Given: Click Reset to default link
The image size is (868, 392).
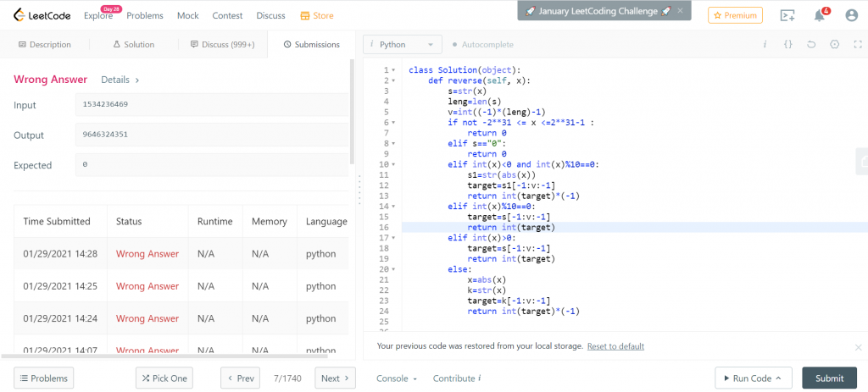Looking at the screenshot, I should coord(615,346).
